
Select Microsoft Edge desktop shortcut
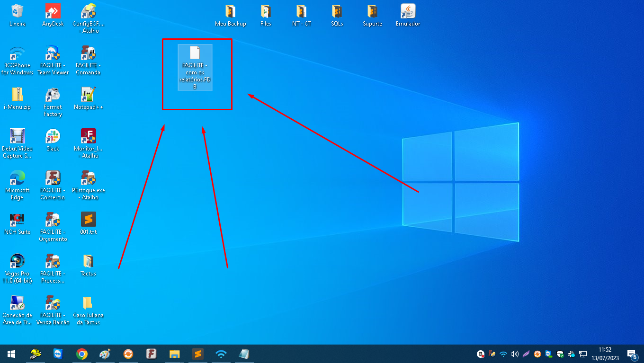18,185
